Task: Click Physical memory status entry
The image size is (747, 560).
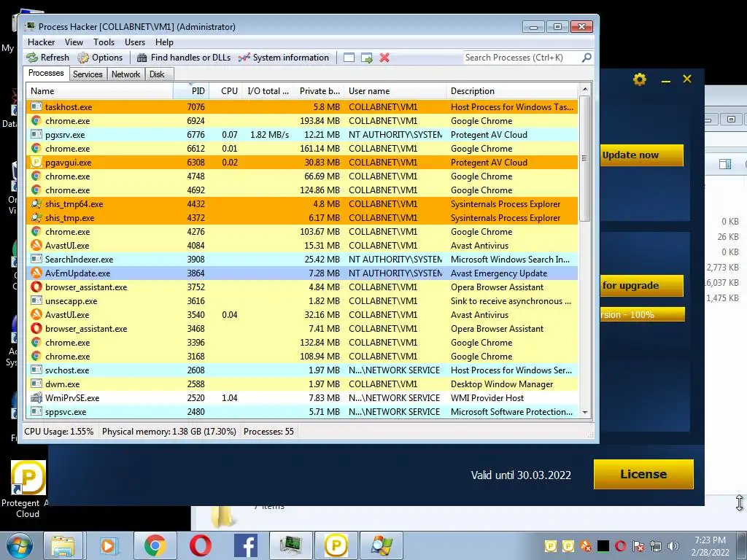Action: [169, 432]
